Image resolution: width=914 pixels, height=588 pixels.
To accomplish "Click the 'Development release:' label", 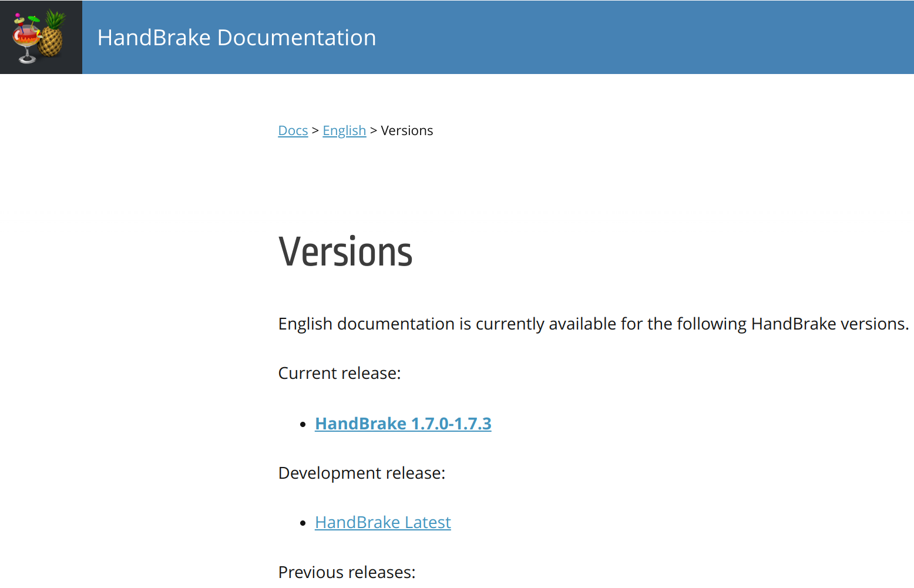I will 362,473.
